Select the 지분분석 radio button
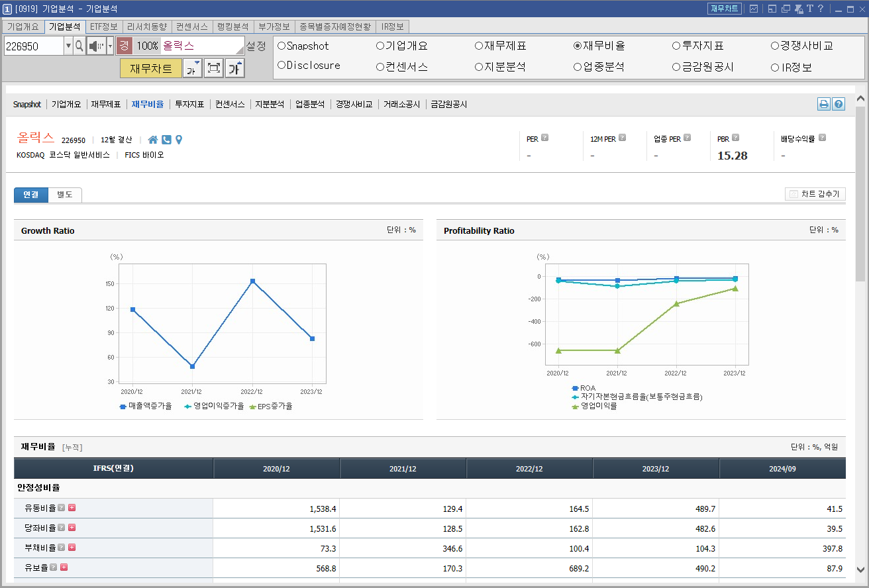 pyautogui.click(x=479, y=67)
